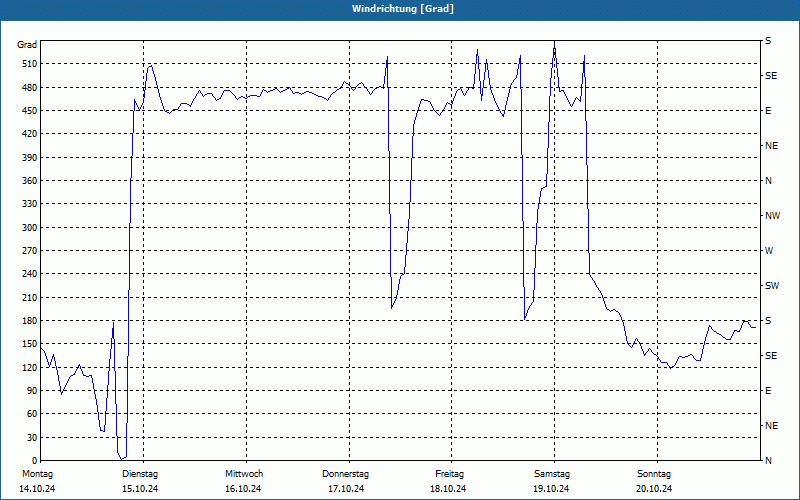Click the 60 value on the left axis

coord(32,414)
